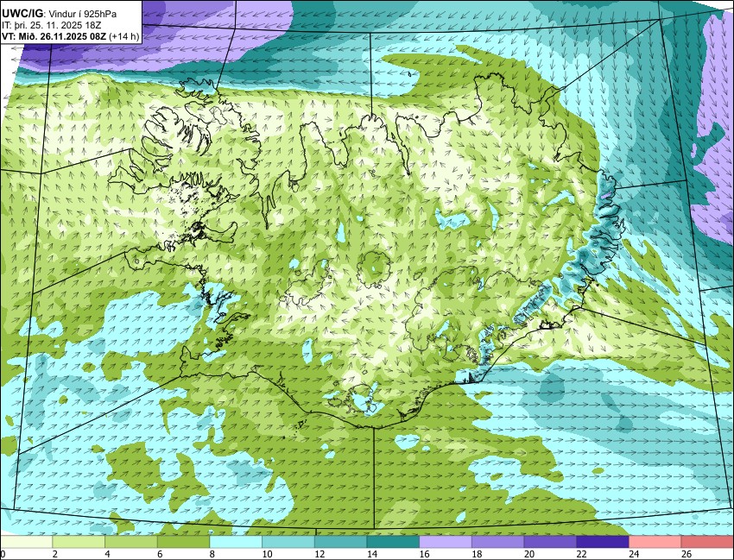
Task: Click the legend value label '10'
Action: coord(267,554)
